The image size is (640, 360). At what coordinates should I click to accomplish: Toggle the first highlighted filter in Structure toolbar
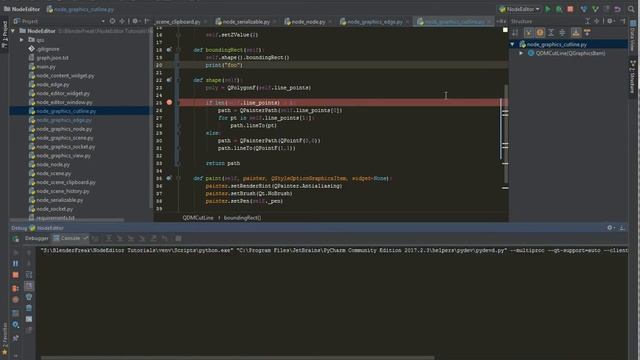[529, 33]
